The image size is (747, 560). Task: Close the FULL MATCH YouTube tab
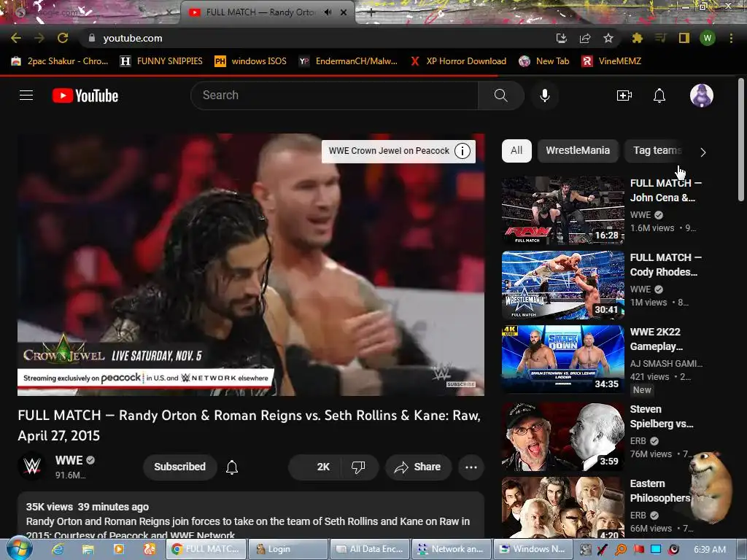click(344, 12)
